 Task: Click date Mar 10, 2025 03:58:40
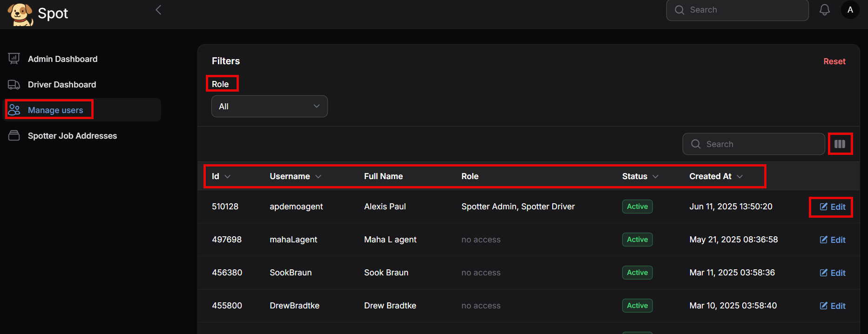(x=733, y=306)
